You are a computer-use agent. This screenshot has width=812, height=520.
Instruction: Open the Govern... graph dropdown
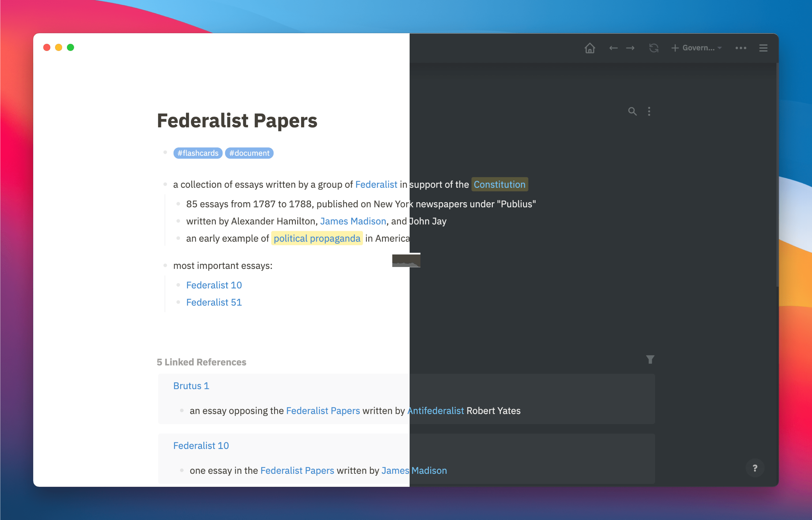702,48
